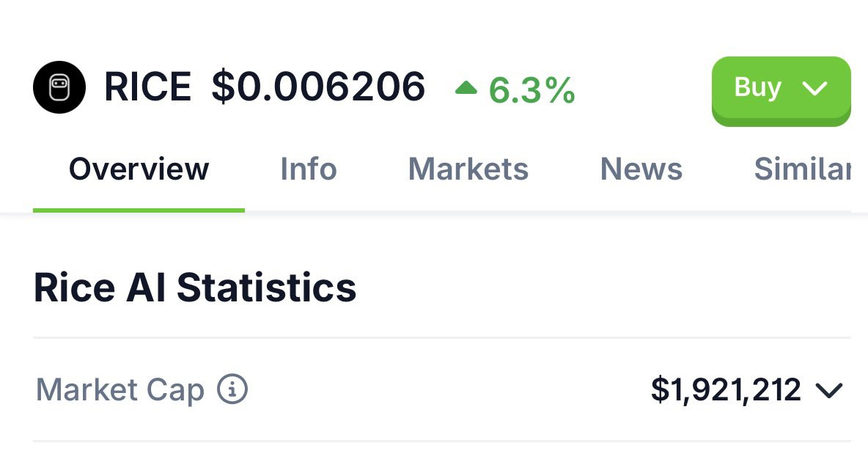Click the Buy label text
This screenshot has width=868, height=473.
pos(758,87)
